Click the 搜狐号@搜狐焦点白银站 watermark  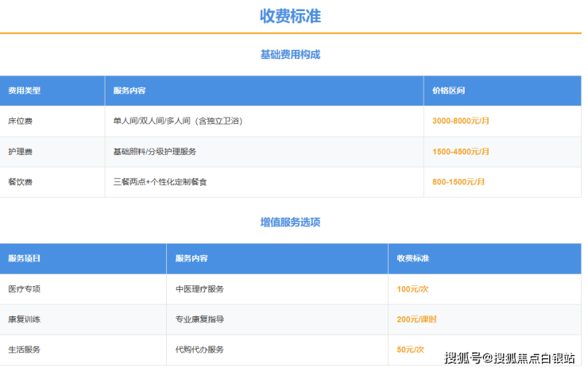(509, 357)
